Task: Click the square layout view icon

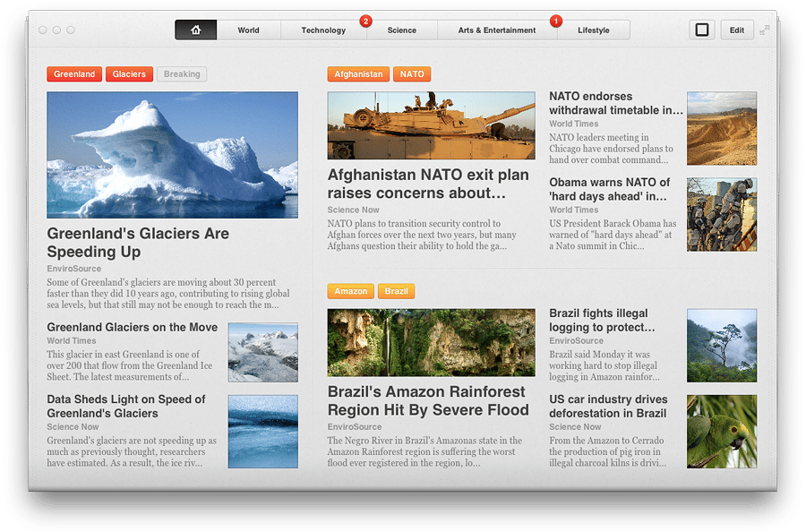Action: tap(701, 30)
